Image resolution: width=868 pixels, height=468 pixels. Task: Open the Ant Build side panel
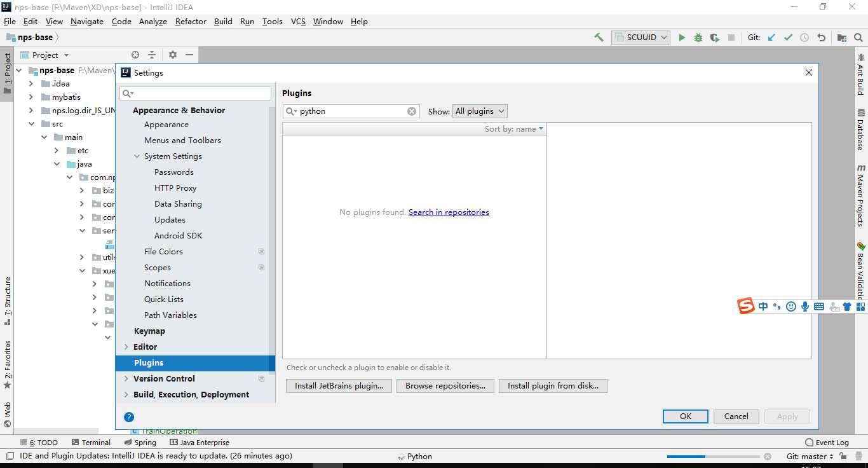[860, 74]
